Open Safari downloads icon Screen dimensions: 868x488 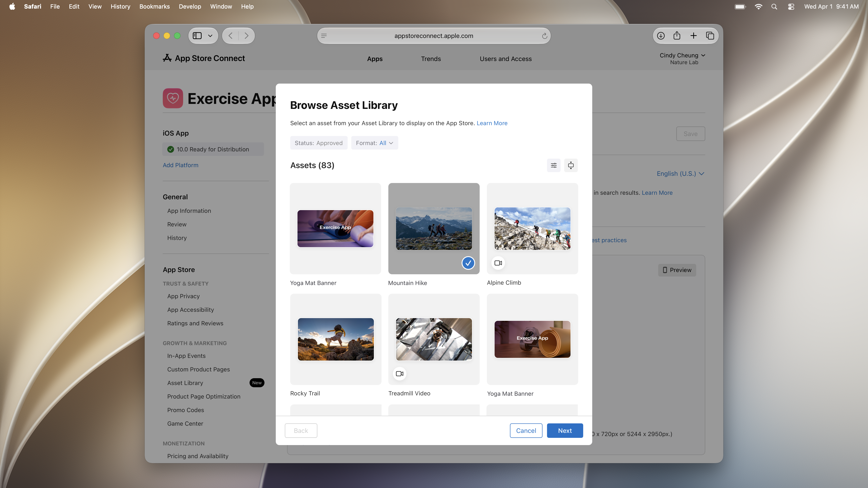661,36
